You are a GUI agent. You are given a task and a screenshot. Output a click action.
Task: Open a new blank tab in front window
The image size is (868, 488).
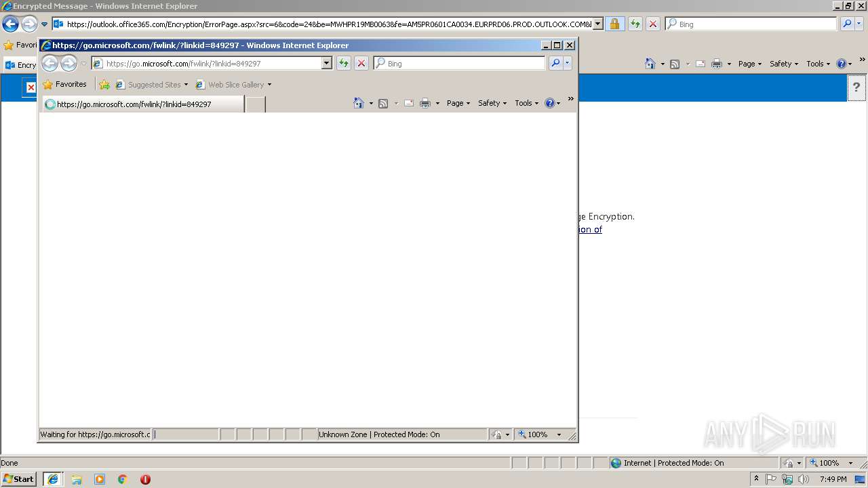tap(255, 104)
